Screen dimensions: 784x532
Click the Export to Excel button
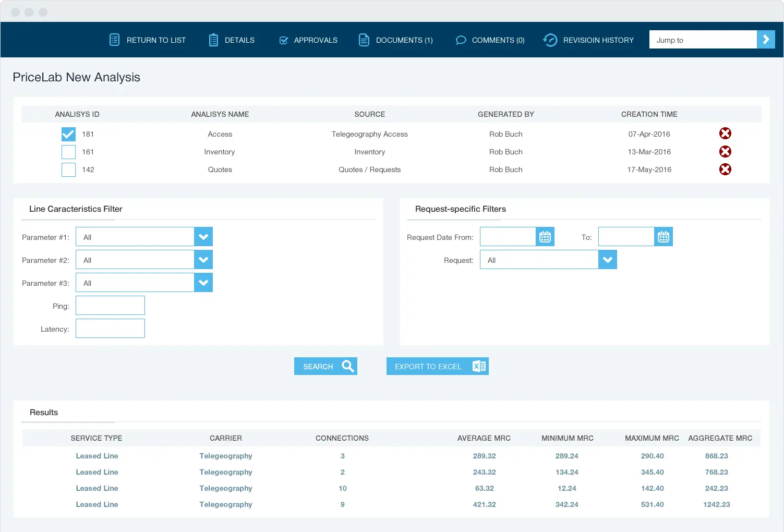click(x=437, y=366)
